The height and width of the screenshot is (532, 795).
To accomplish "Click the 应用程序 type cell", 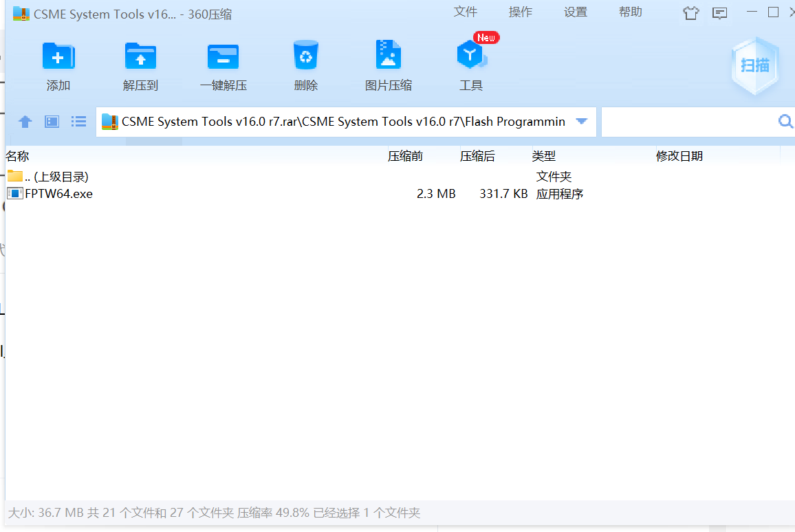I will click(x=560, y=194).
